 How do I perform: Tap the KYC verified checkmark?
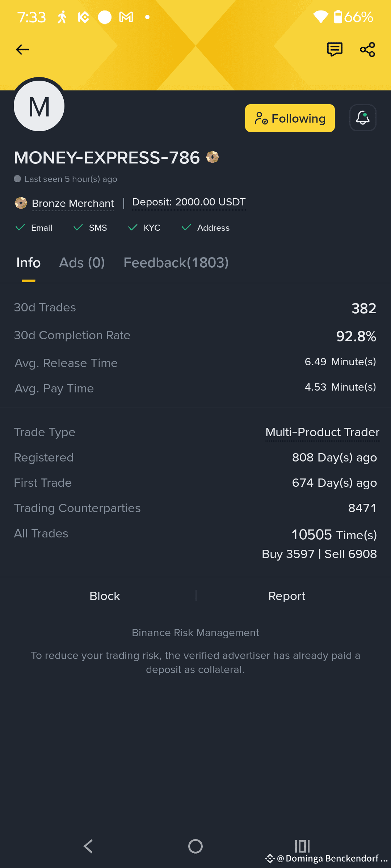coord(133,227)
